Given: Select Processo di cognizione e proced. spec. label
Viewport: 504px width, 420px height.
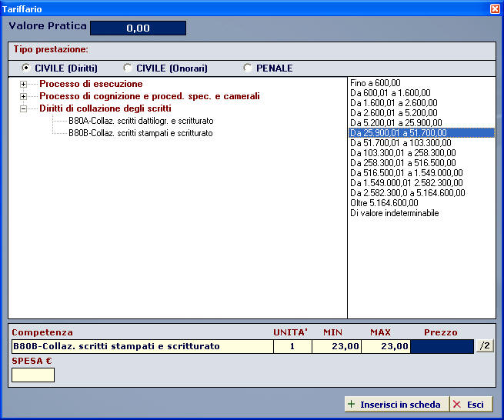Looking at the screenshot, I should (x=149, y=96).
